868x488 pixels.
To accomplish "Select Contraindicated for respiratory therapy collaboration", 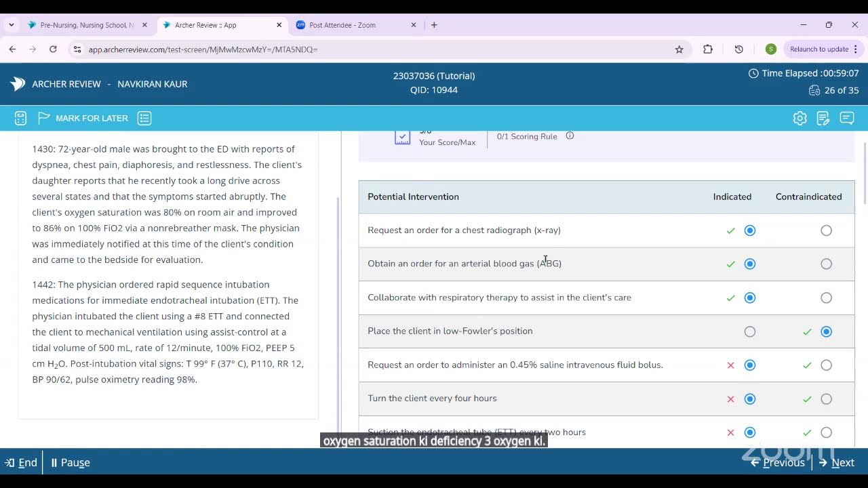I will 826,298.
